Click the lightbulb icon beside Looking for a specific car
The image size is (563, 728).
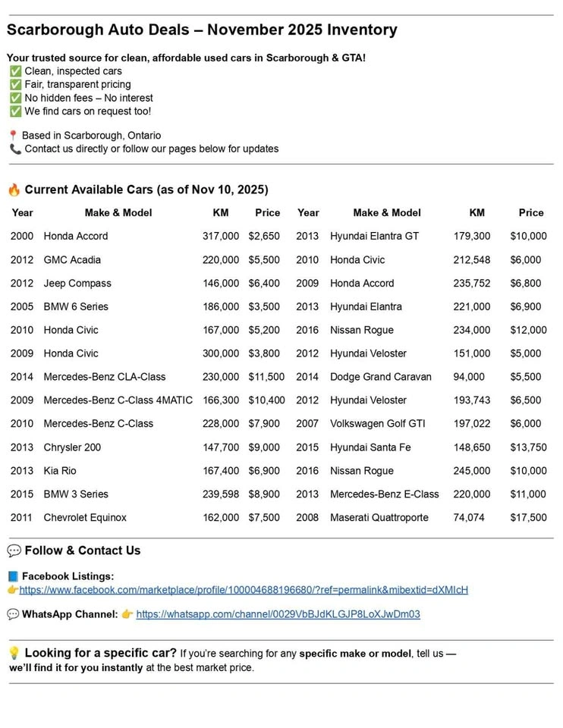tap(14, 653)
